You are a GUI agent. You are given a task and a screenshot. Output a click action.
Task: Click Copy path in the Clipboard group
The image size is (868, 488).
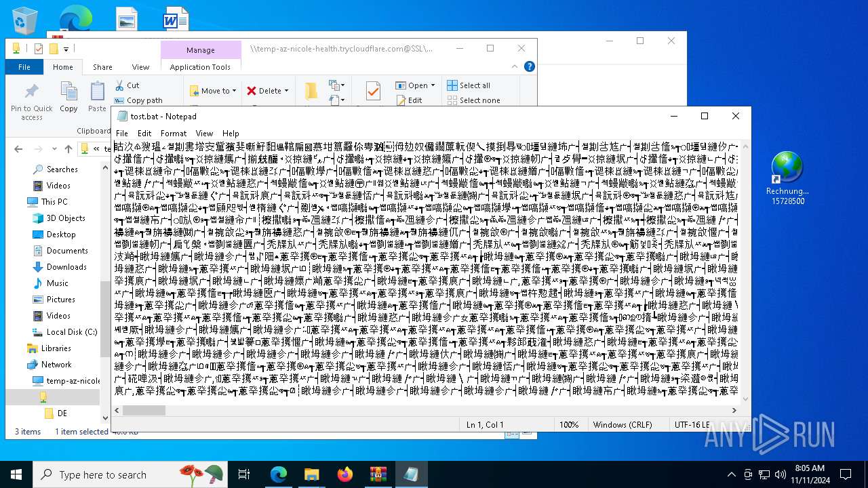tap(138, 100)
